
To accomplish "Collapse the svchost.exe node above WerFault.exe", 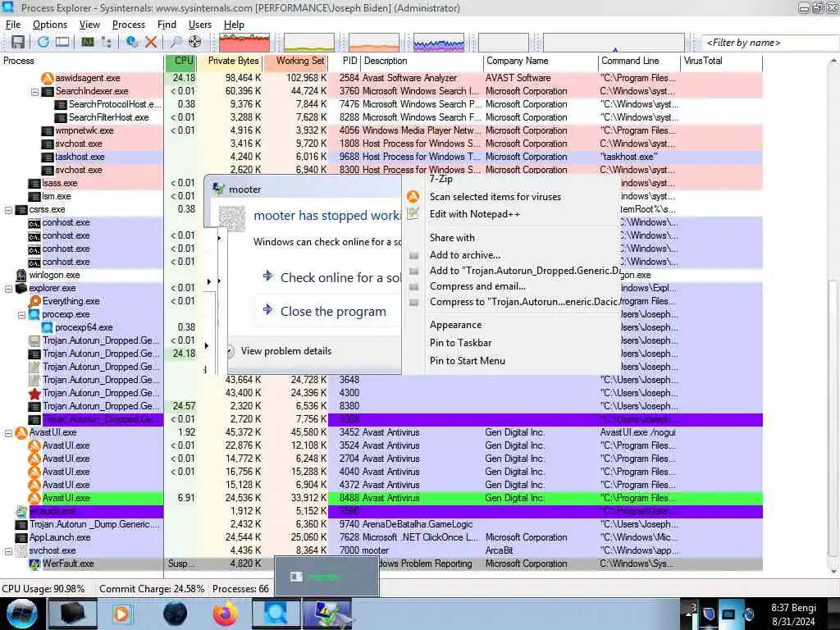I will pos(8,550).
